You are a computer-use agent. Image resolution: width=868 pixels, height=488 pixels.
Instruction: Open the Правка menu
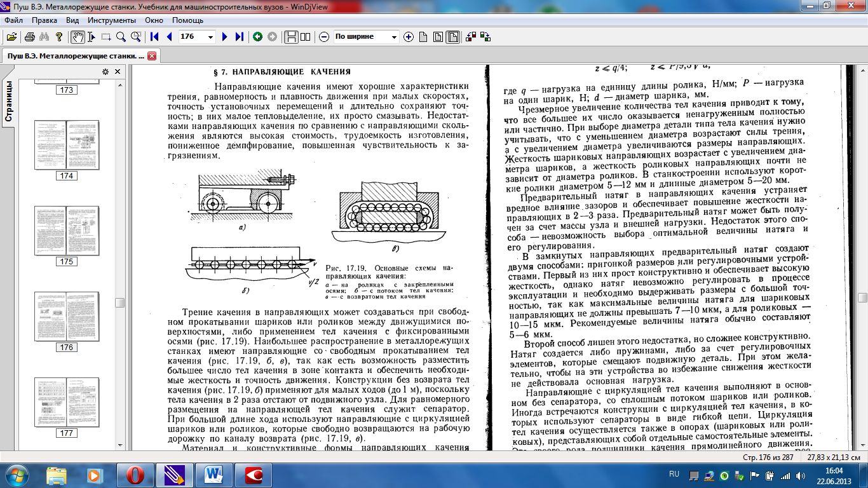44,20
